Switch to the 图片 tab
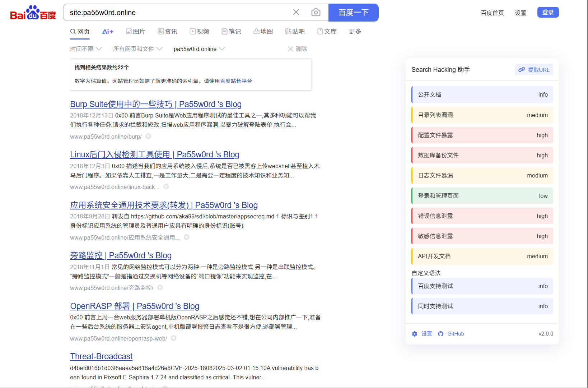Image resolution: width=588 pixels, height=388 pixels. (135, 32)
